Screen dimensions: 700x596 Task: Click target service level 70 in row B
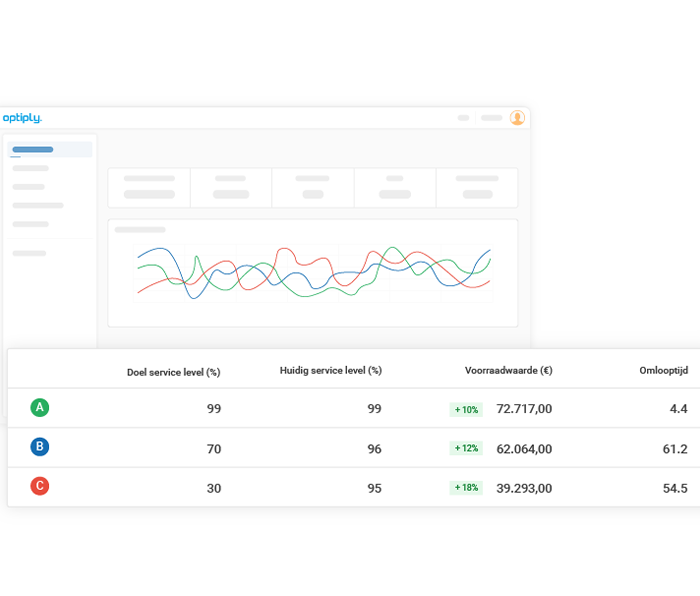pyautogui.click(x=214, y=449)
